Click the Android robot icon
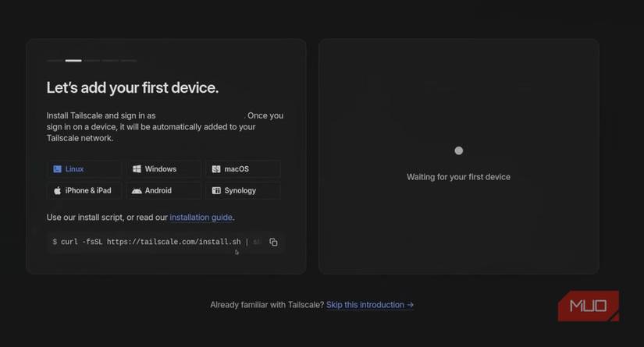 137,190
